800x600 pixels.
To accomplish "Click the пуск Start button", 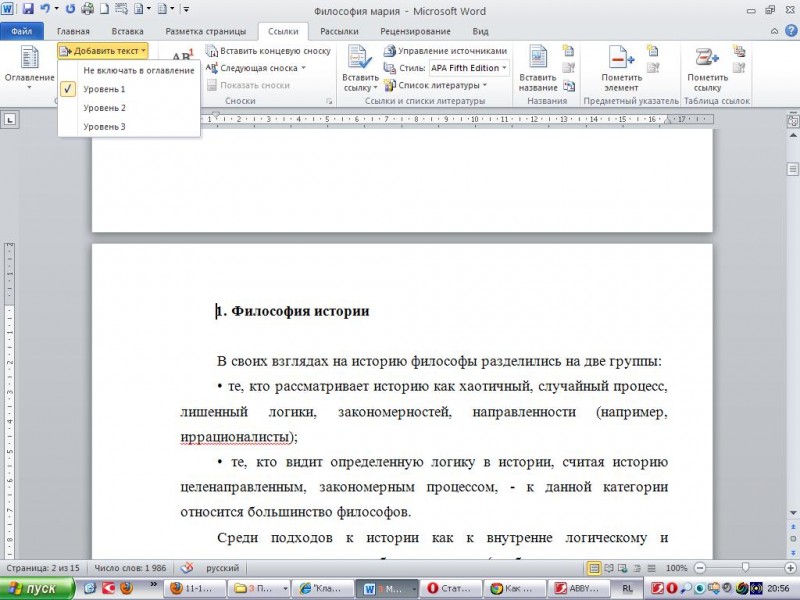I will [37, 588].
